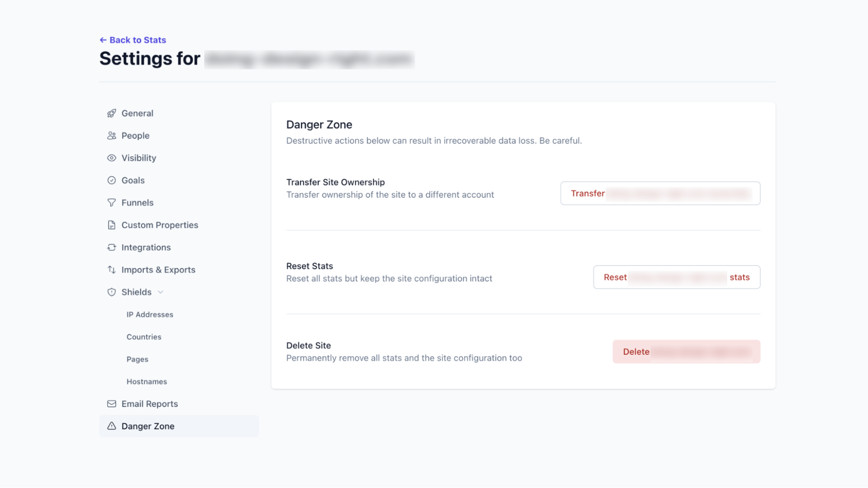Open the Pages shield settings

click(137, 359)
